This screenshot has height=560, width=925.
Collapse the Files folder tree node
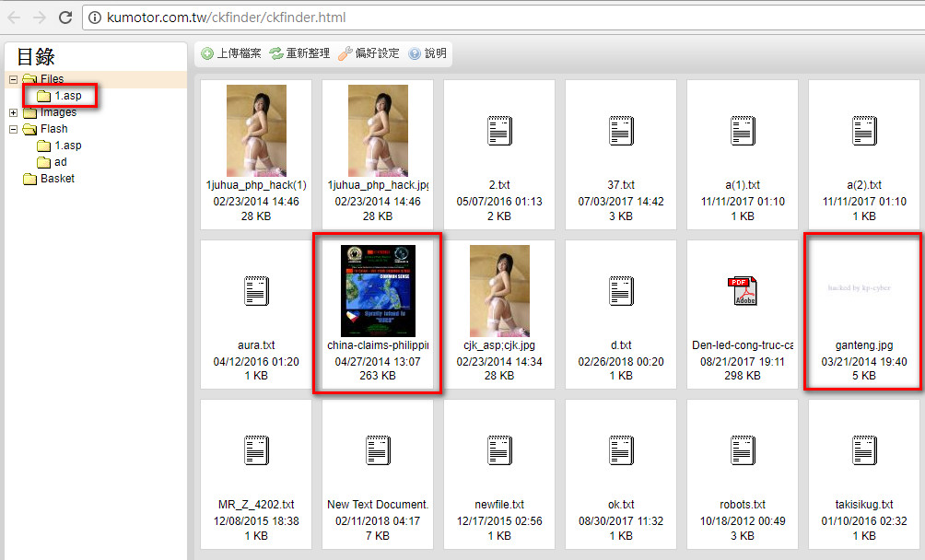[x=14, y=79]
